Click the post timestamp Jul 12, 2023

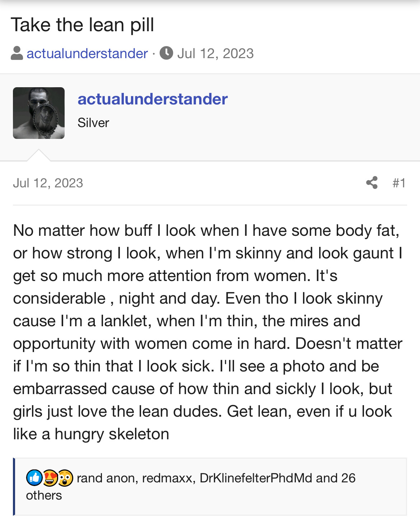(48, 183)
